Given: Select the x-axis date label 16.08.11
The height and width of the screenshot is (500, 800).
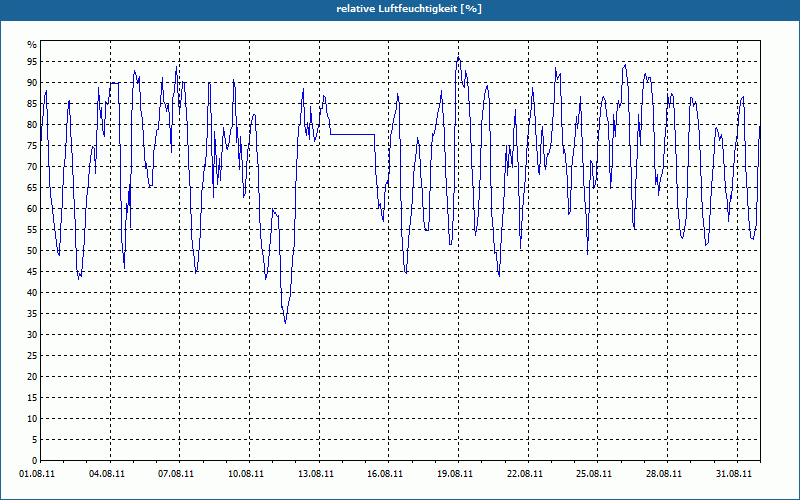Looking at the screenshot, I should [x=385, y=474].
